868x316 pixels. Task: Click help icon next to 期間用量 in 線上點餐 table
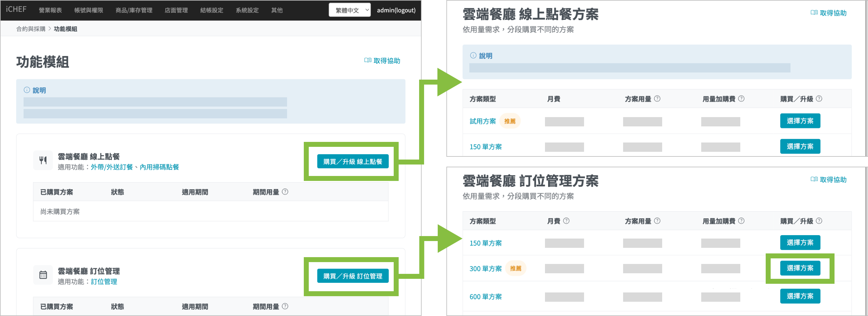point(285,192)
